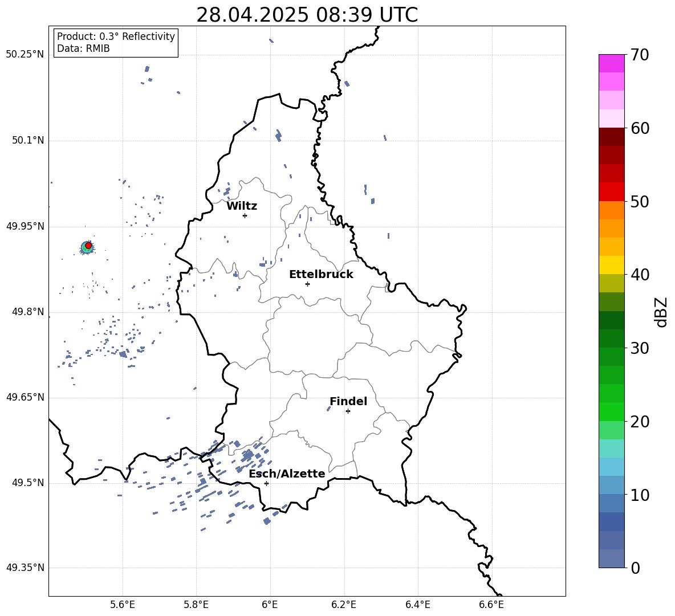Click the 6.6°E longitude label
Viewport: 675px width, 616px height.
click(491, 605)
